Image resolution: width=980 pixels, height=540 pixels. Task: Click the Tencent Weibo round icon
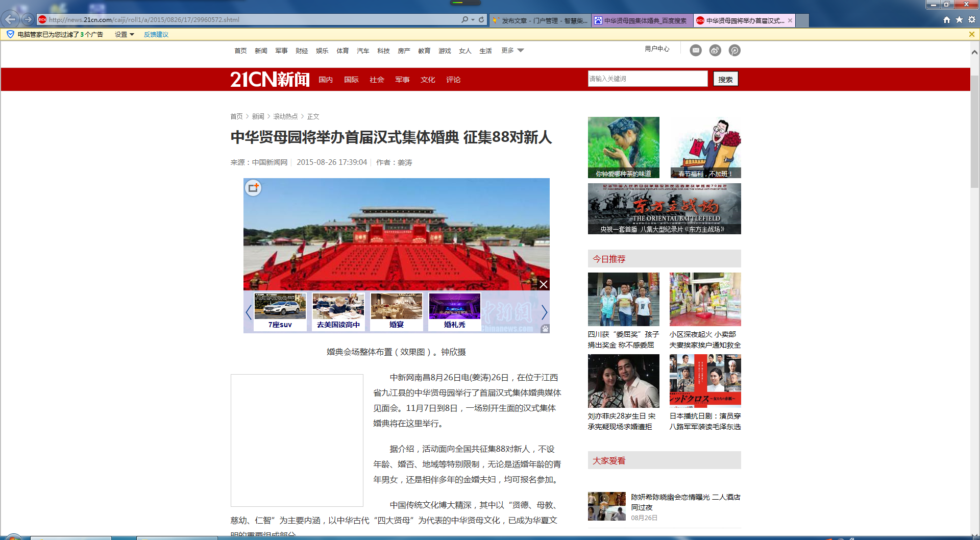coord(734,50)
